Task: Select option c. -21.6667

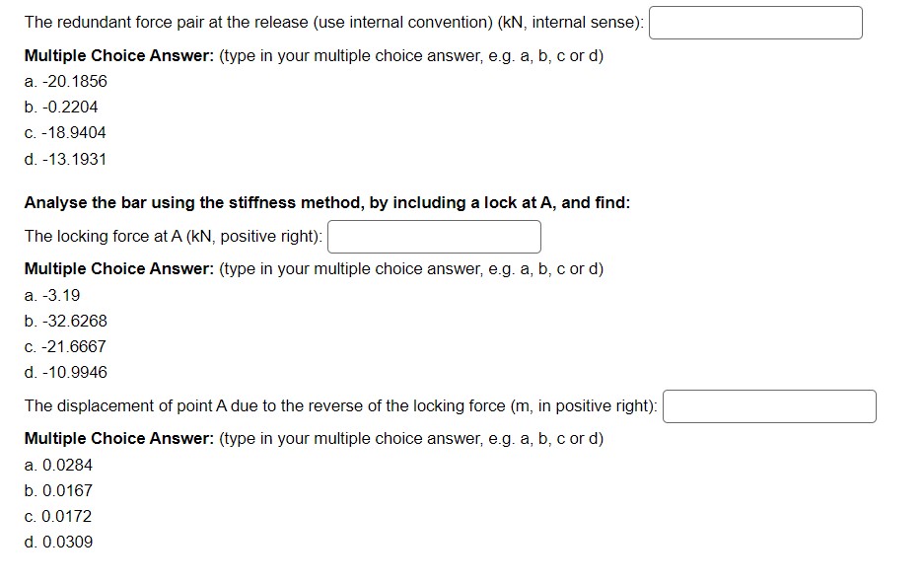Action: coord(65,346)
